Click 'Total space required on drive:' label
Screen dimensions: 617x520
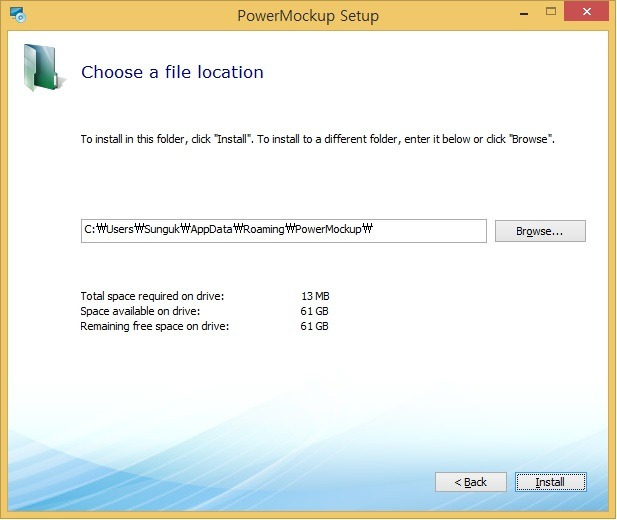pos(152,296)
